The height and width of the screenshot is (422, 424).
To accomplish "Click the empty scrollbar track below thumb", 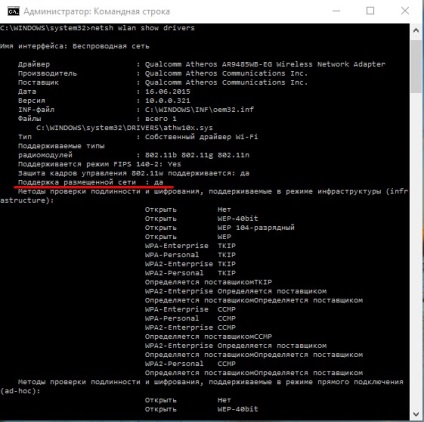I will (x=416, y=250).
